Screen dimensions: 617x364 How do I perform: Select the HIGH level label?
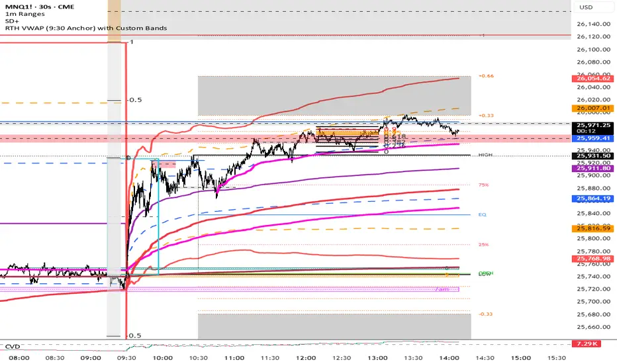[x=485, y=155]
